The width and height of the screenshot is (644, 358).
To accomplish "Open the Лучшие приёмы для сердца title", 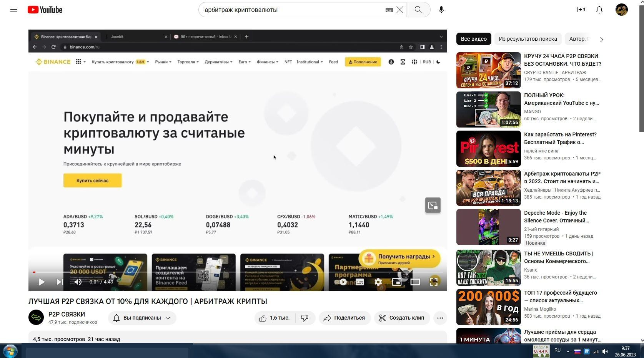I will (x=562, y=336).
